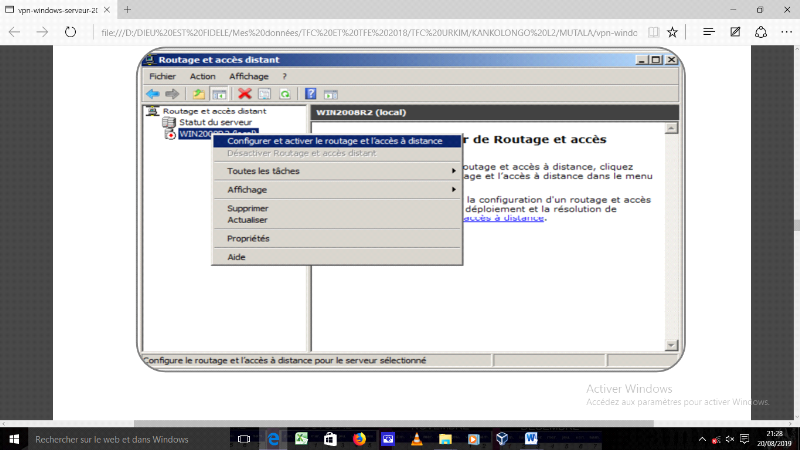Click Edge browser back arrow
The image size is (800, 450).
(x=14, y=32)
